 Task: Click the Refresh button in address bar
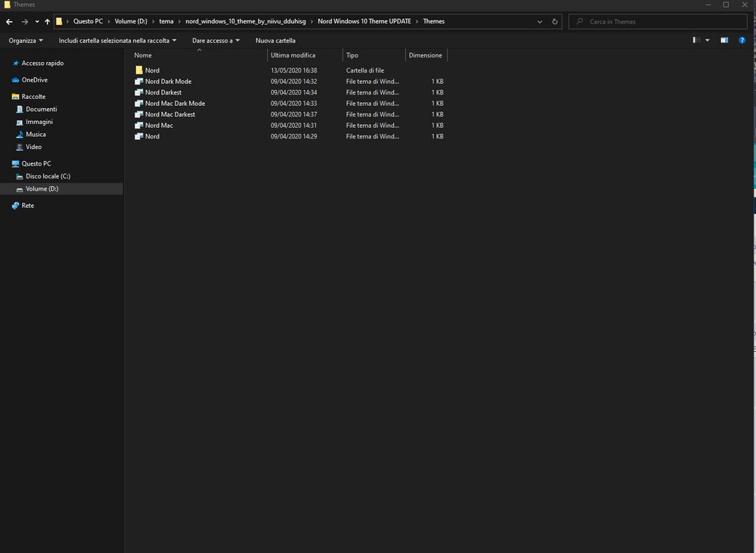coord(555,22)
